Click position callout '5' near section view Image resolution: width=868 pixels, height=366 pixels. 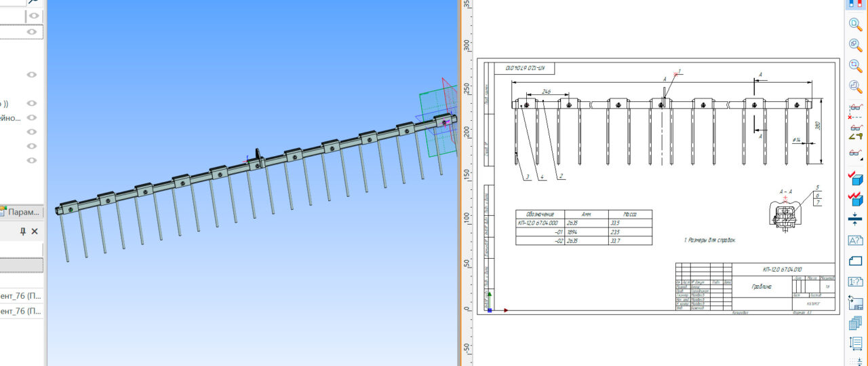tap(818, 187)
